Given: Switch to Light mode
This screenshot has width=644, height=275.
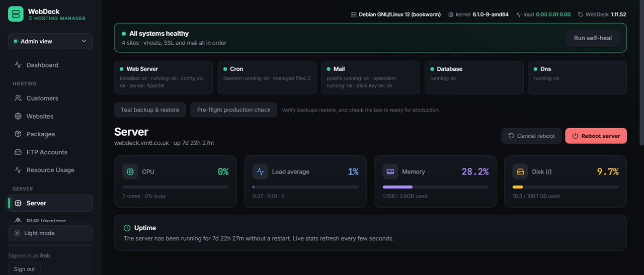Looking at the screenshot, I should pos(50,233).
